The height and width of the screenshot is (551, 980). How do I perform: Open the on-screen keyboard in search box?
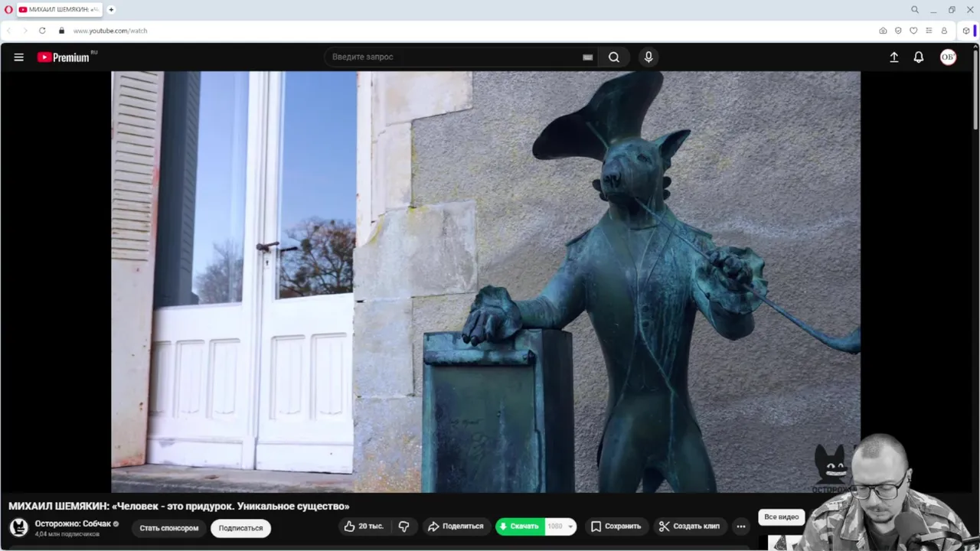click(587, 57)
